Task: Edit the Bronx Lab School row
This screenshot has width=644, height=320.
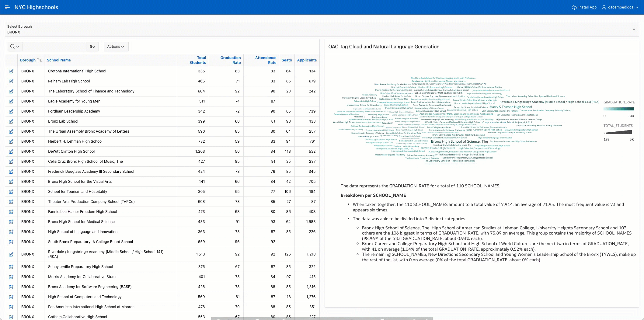Action: click(x=11, y=121)
